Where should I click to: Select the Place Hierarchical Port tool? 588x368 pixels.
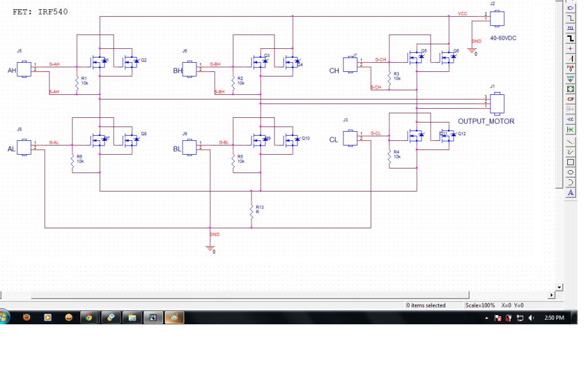(x=570, y=99)
